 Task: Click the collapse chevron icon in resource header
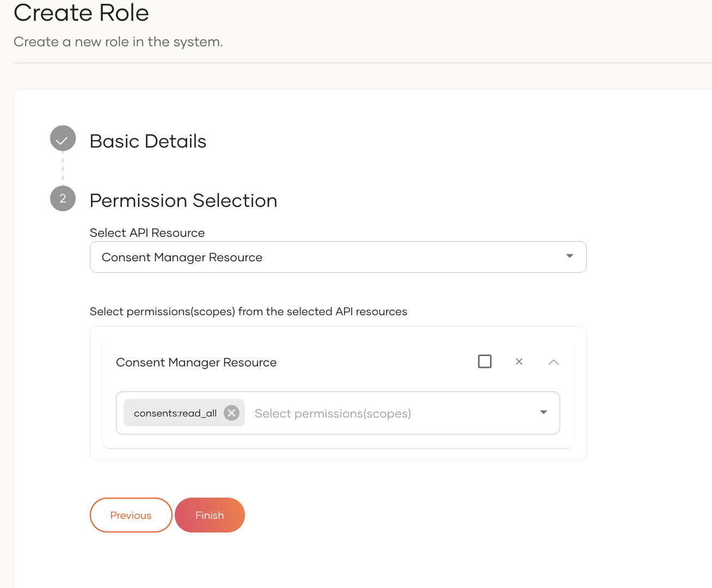[554, 362]
